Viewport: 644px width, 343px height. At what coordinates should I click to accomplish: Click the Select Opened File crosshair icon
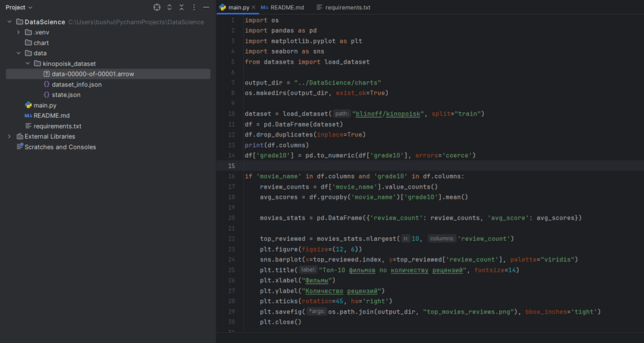click(157, 7)
